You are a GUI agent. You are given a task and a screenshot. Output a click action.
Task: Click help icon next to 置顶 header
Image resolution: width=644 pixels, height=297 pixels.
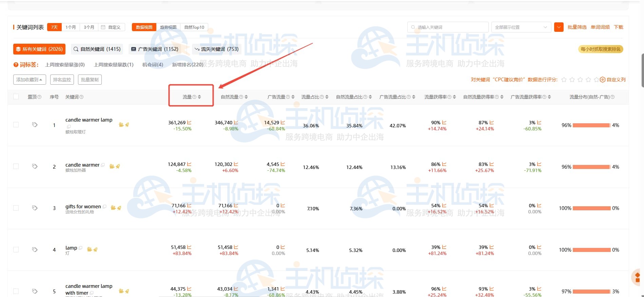pos(39,97)
